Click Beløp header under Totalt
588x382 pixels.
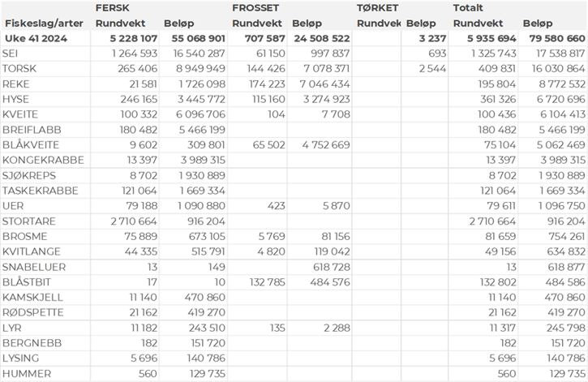click(x=539, y=24)
